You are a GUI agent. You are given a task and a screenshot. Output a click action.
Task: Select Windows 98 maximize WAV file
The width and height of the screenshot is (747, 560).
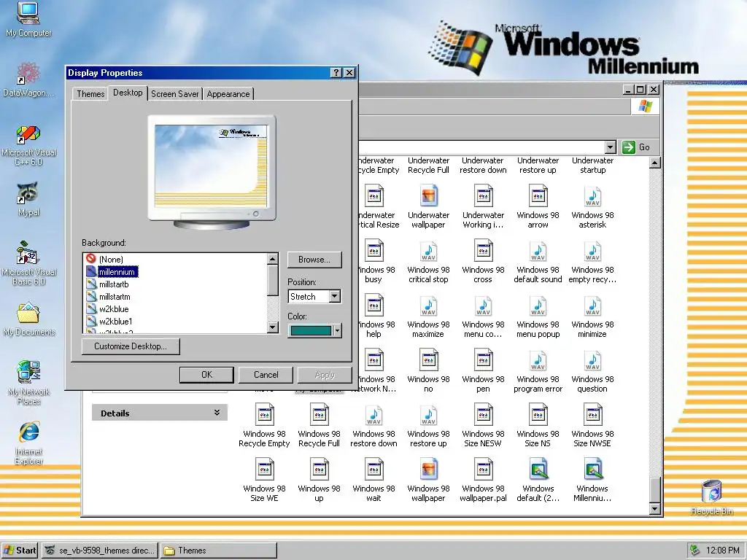pos(428,316)
